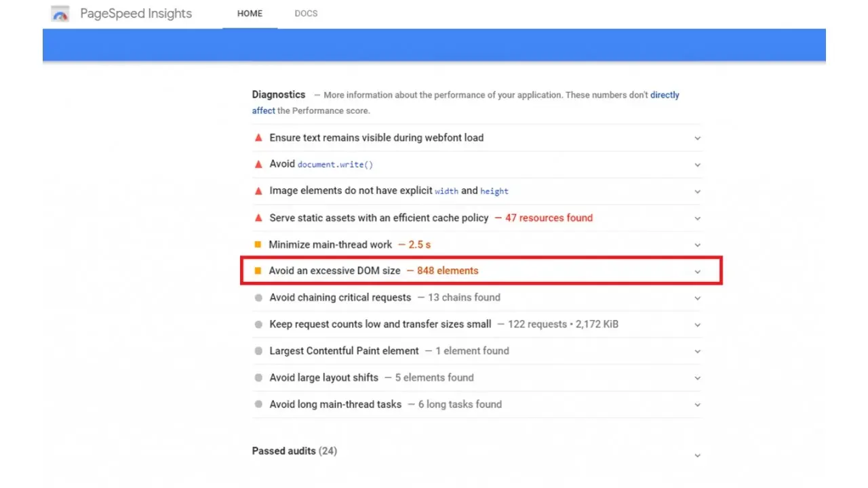Open 'Keep request counts low' audit row
Viewport: 868px width, 488px height.
click(x=380, y=325)
